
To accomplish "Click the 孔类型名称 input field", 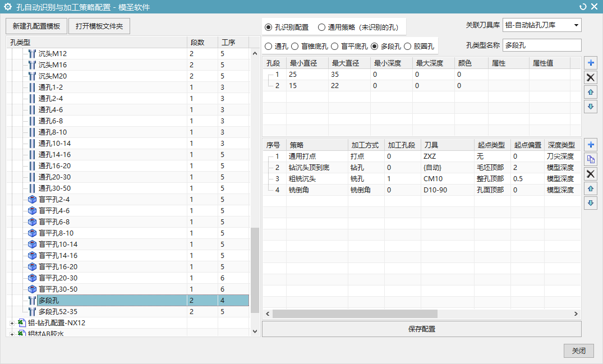I will click(x=542, y=45).
